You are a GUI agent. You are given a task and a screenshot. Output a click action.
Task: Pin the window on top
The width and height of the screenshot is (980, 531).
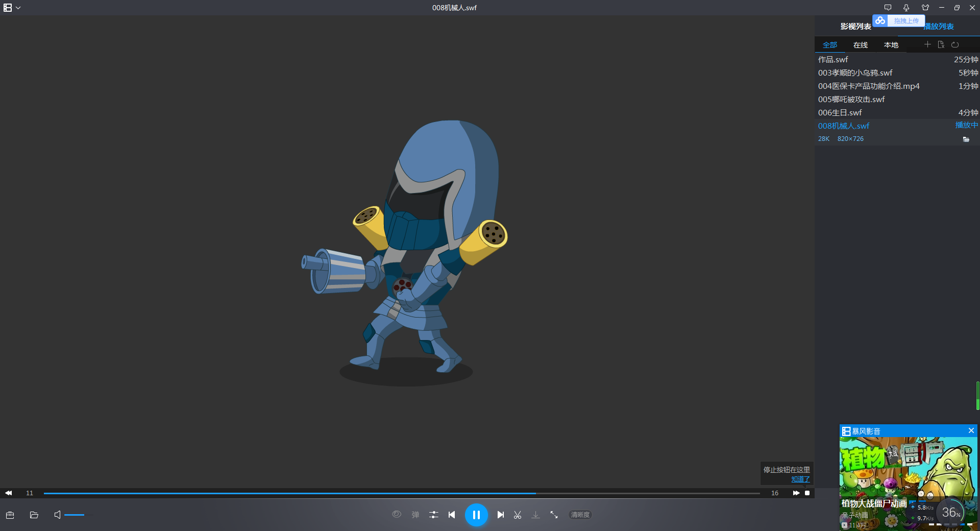(906, 8)
